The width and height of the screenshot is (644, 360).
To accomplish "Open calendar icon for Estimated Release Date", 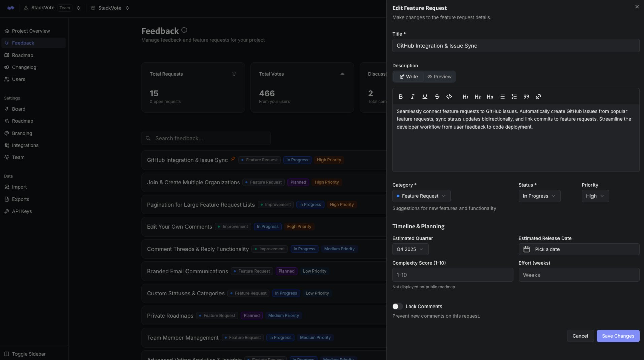I will 527,249.
